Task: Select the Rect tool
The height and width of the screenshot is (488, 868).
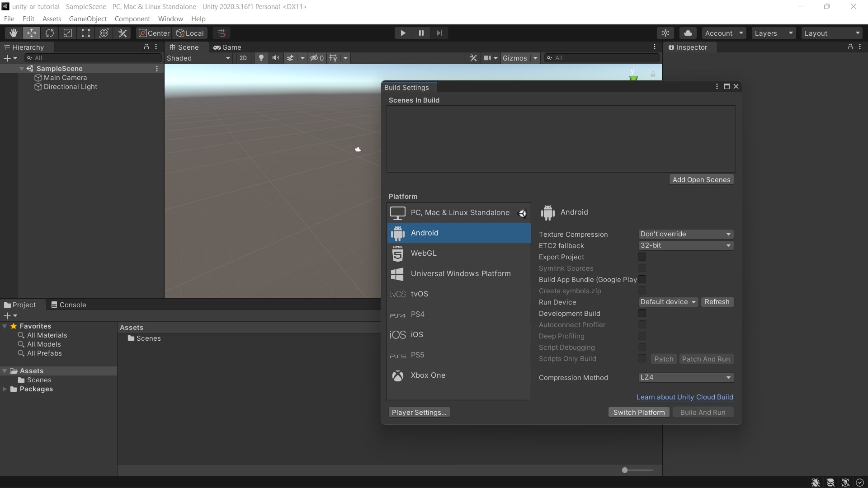Action: pyautogui.click(x=86, y=33)
